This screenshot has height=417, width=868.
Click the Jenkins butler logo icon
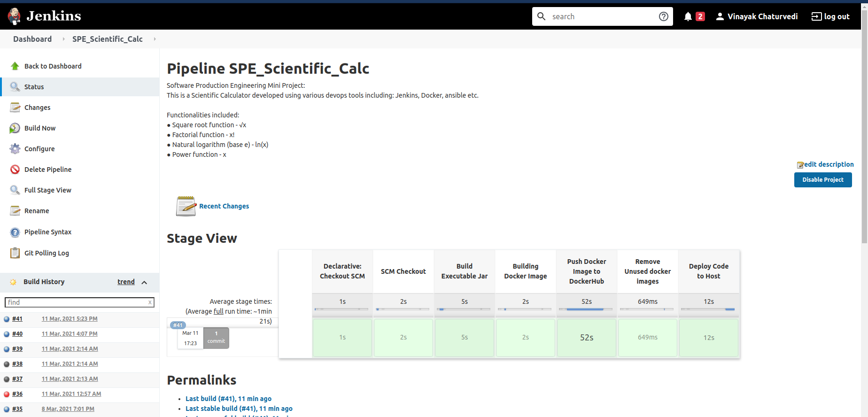[15, 16]
